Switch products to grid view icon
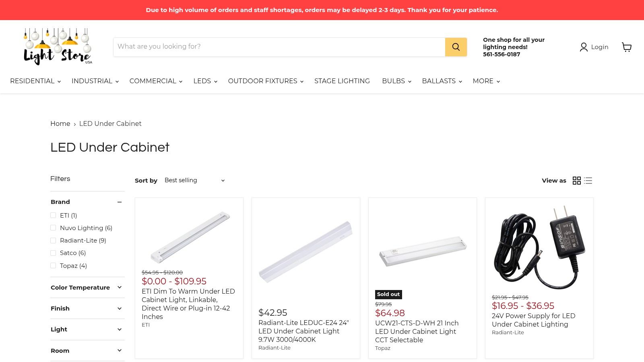Viewport: 644px width, 362px height. [x=577, y=181]
